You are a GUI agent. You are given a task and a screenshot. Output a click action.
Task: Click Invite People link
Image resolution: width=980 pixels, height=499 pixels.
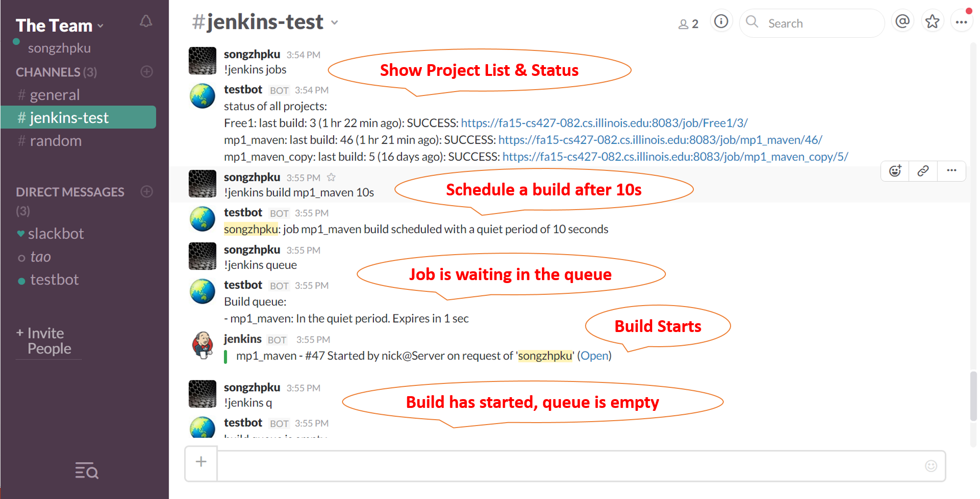click(49, 341)
